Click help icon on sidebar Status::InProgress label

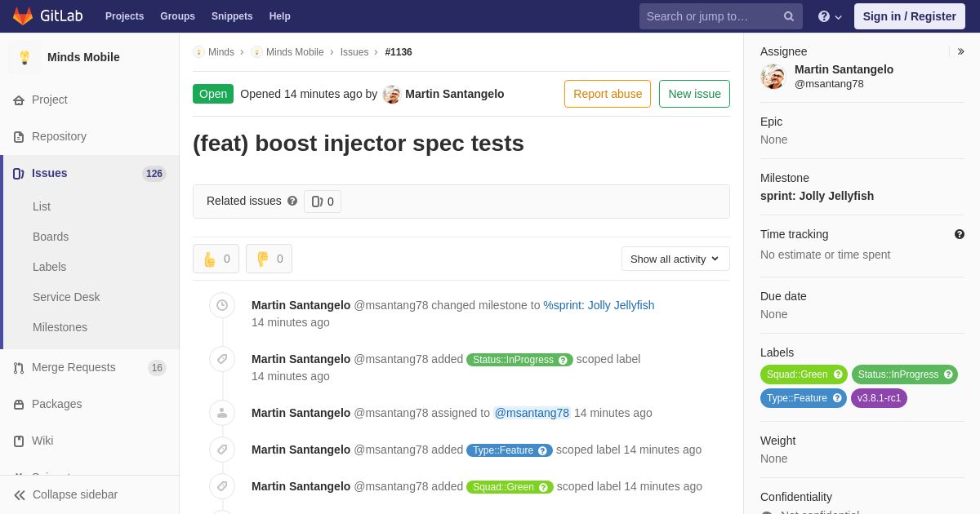948,374
